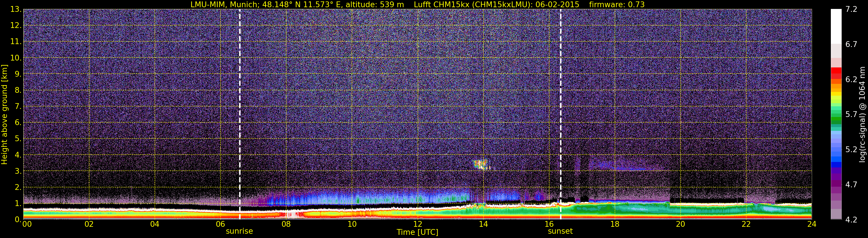
Task: Click the height axis tick "1."
Action: pyautogui.click(x=18, y=203)
